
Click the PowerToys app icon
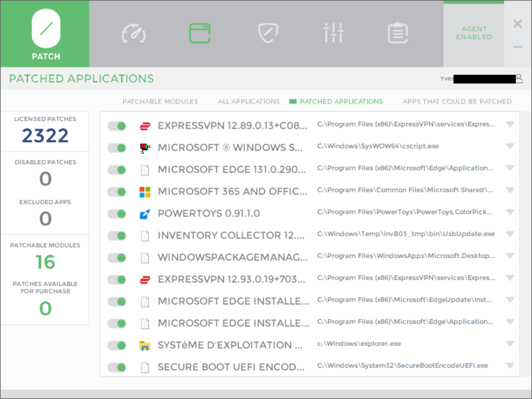point(145,214)
